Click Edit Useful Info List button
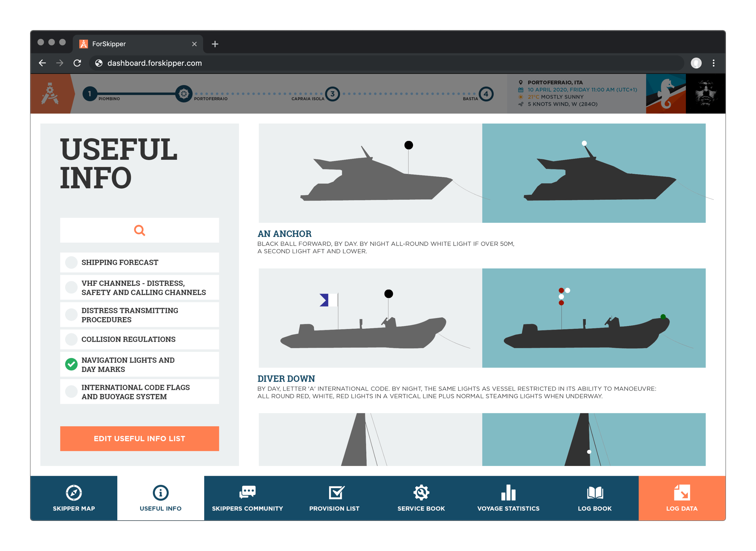The width and height of the screenshot is (756, 551). pos(139,439)
